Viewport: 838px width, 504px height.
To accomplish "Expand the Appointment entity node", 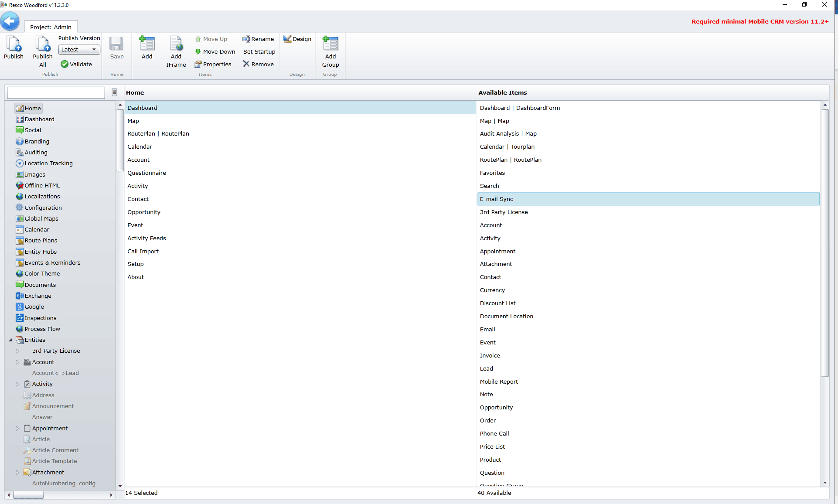I will pyautogui.click(x=17, y=429).
